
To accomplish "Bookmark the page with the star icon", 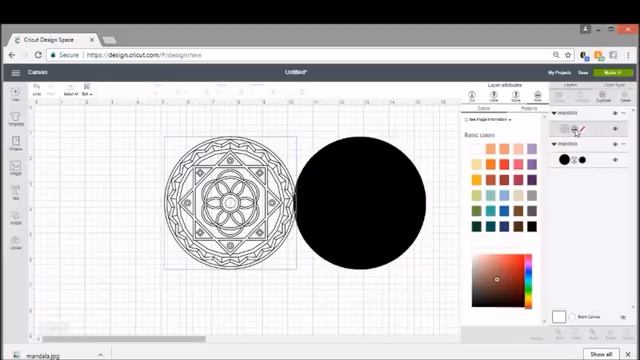I will click(x=568, y=55).
